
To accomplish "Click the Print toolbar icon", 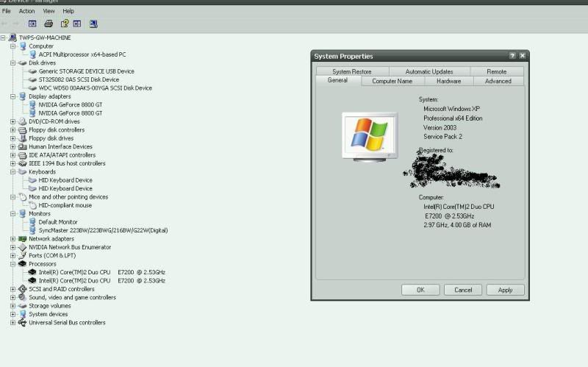I will pos(49,24).
